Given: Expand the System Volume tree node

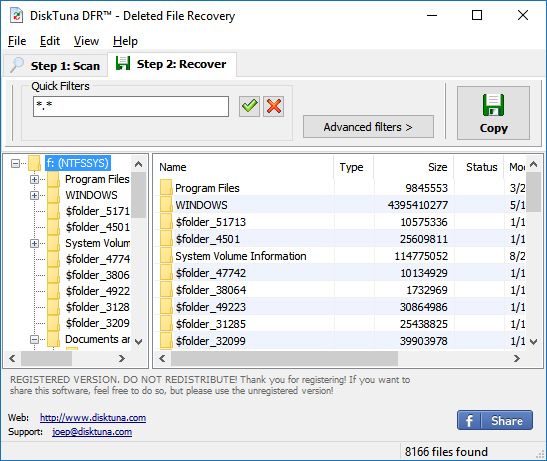Looking at the screenshot, I should (34, 243).
